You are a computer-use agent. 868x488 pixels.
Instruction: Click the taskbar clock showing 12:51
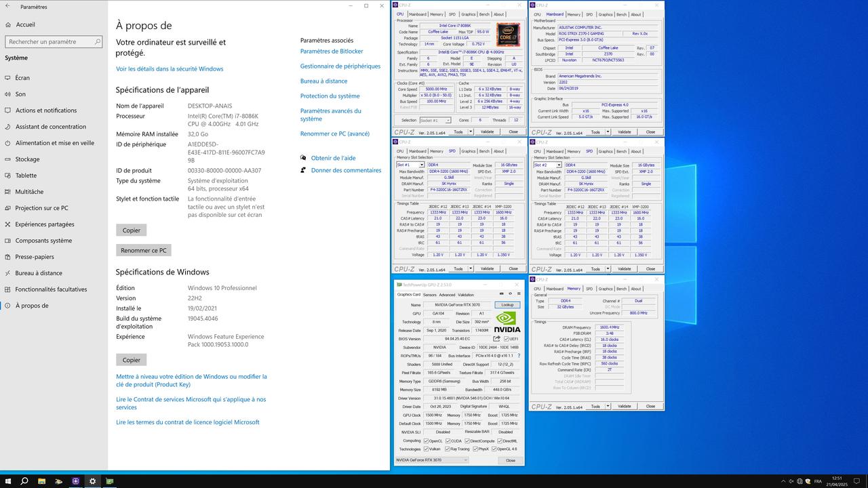click(837, 481)
